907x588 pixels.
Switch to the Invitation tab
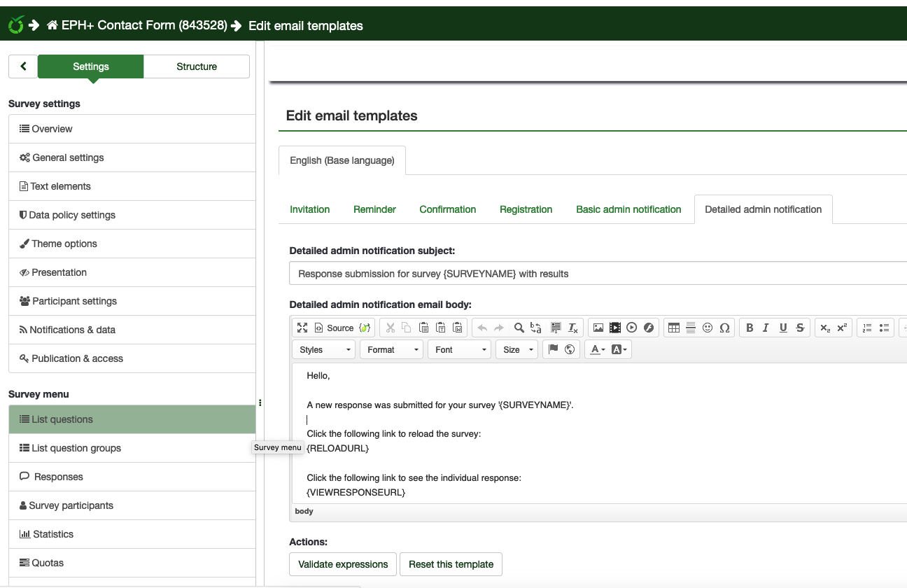(309, 209)
